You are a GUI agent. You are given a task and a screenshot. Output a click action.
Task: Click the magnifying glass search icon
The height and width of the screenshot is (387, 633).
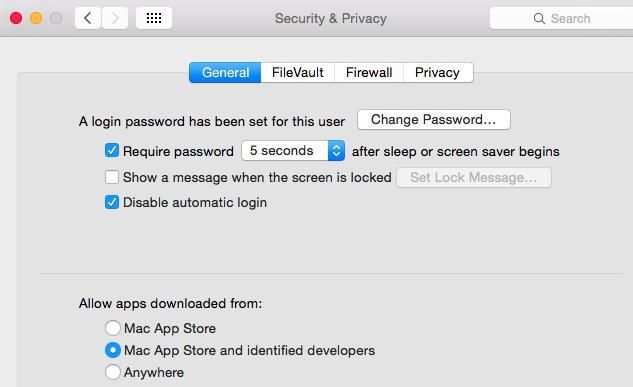click(539, 19)
